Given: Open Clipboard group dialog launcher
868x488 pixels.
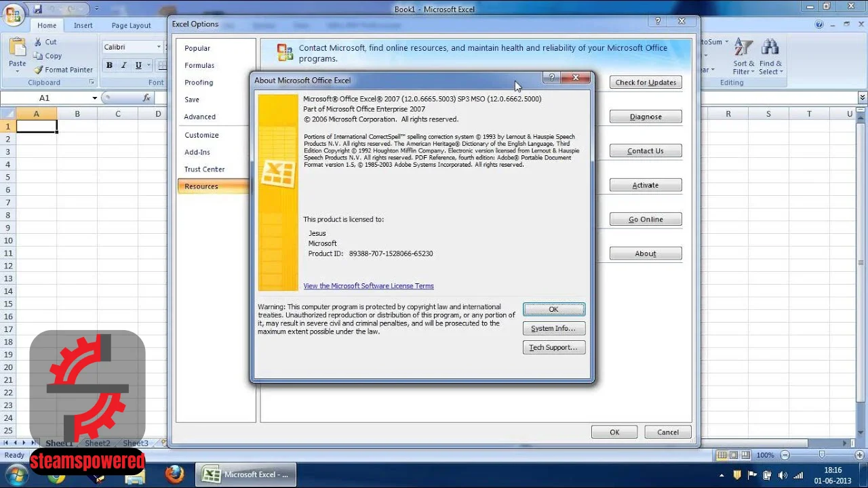Looking at the screenshot, I should (92, 82).
